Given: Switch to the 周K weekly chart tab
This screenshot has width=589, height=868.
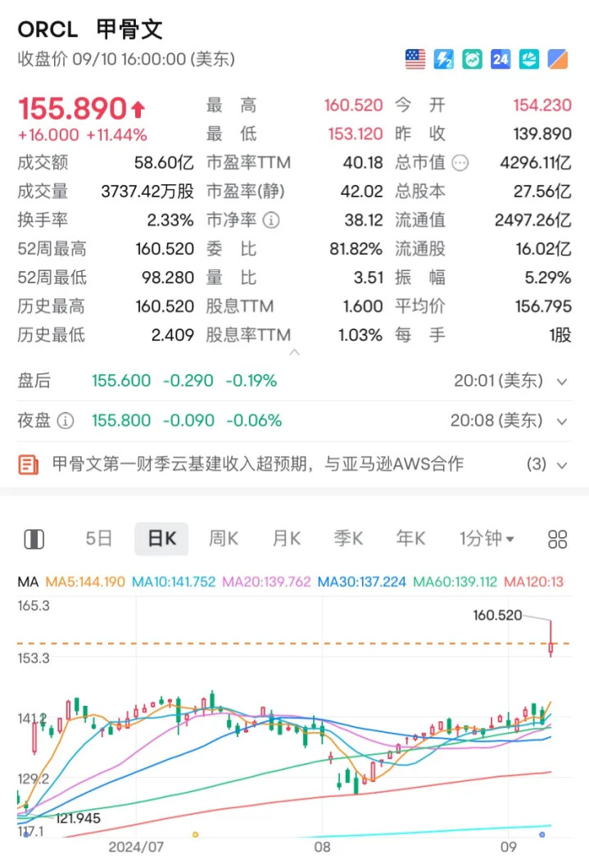Looking at the screenshot, I should tap(223, 538).
